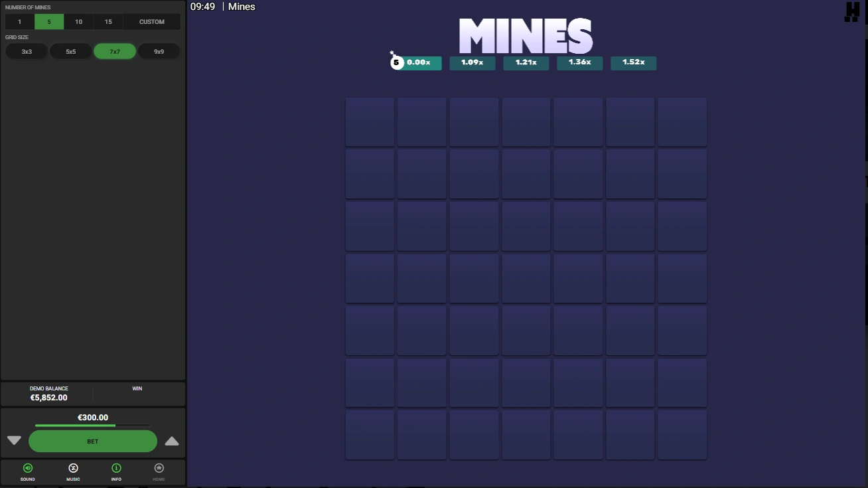Reveal the top-left grid tile
868x488 pixels.
pos(370,122)
